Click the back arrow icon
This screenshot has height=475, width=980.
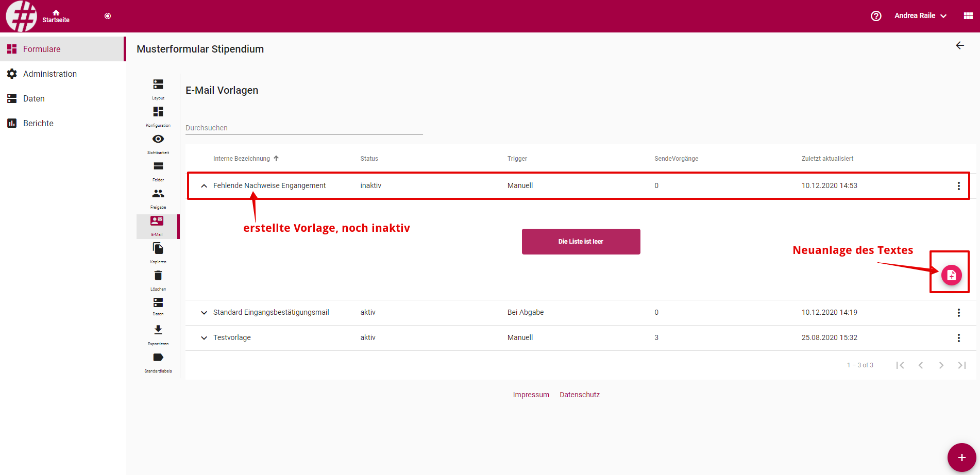960,46
